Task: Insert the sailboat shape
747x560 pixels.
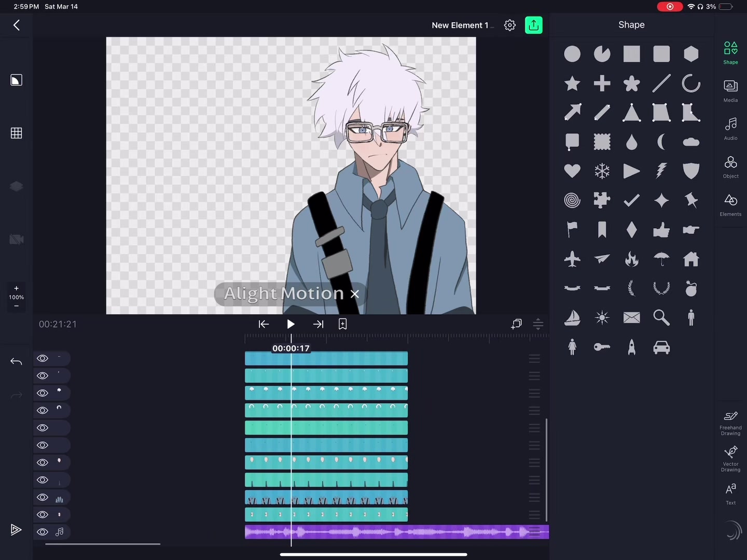Action: pyautogui.click(x=572, y=317)
